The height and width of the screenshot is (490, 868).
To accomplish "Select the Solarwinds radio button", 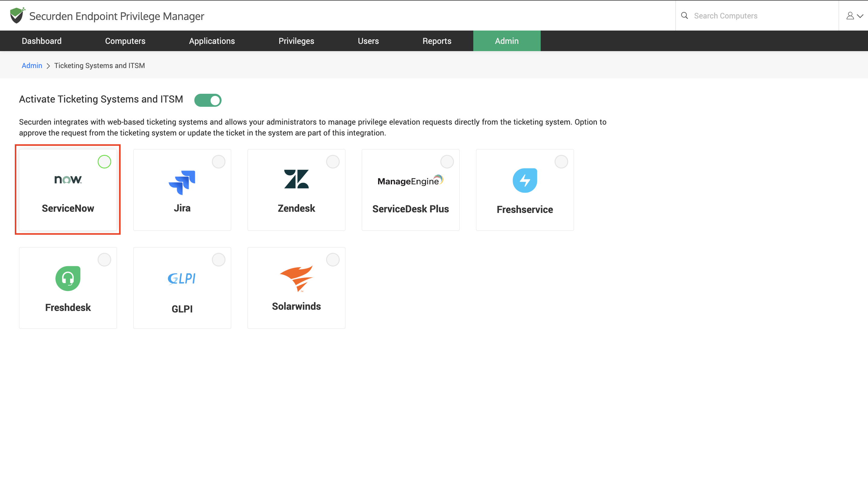I will [332, 260].
